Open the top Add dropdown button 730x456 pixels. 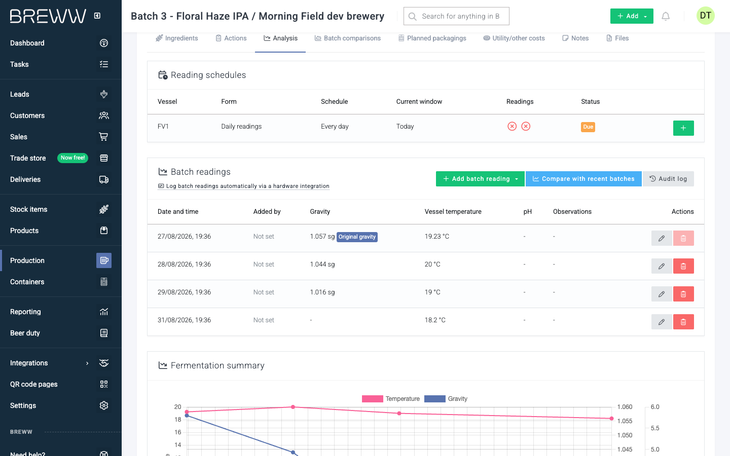[x=631, y=16]
